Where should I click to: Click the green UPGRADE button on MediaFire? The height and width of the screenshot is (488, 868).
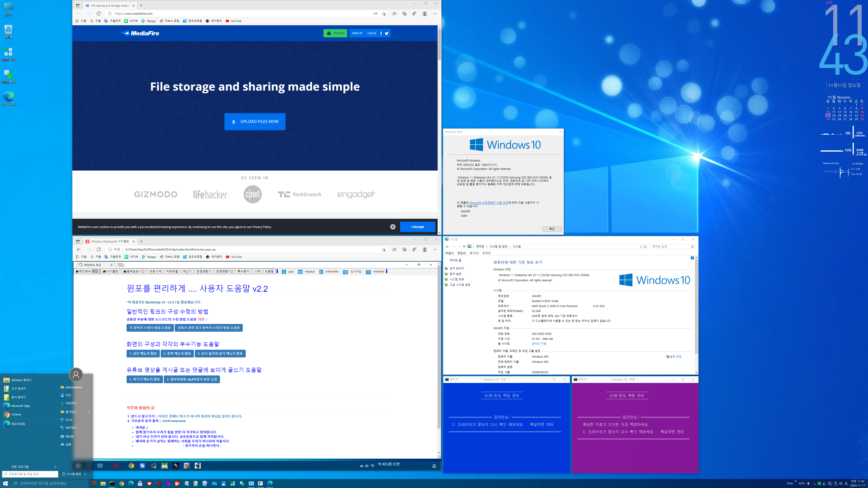[x=335, y=33]
